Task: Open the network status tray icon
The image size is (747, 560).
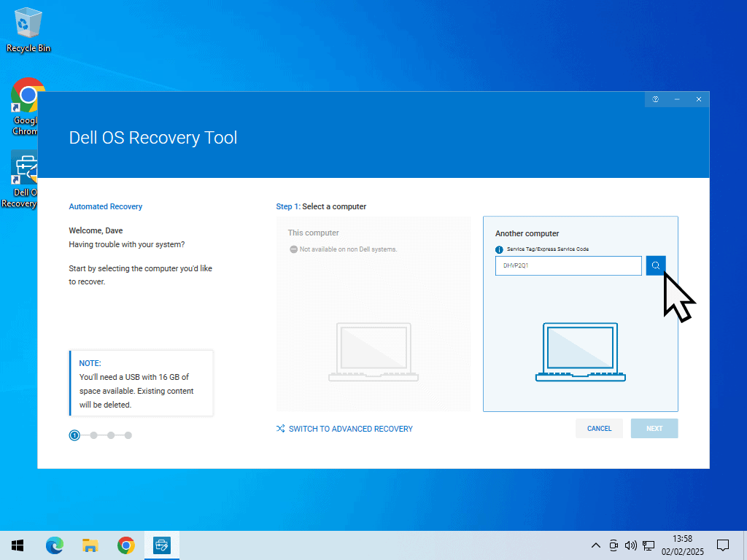Action: (649, 545)
